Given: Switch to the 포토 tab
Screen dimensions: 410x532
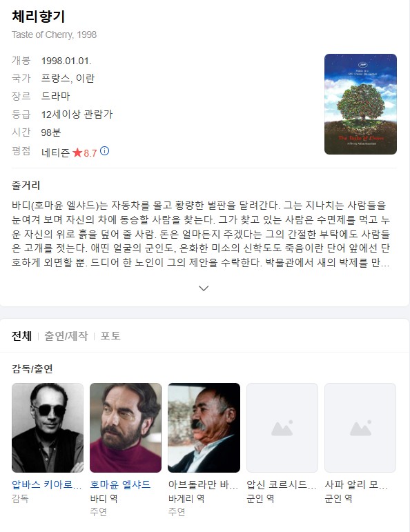Looking at the screenshot, I should pos(110,336).
